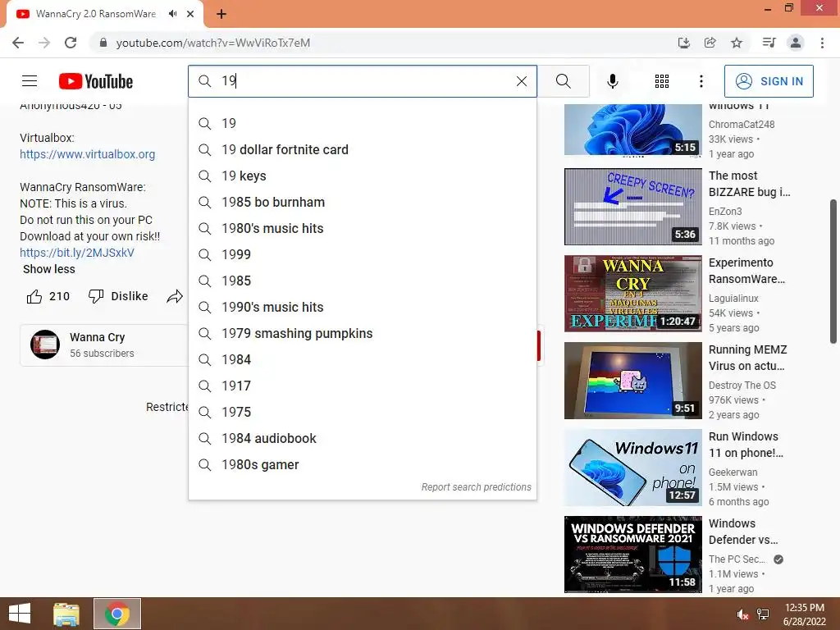Share the video using the arrow icon
This screenshot has width=840, height=630.
[x=175, y=296]
